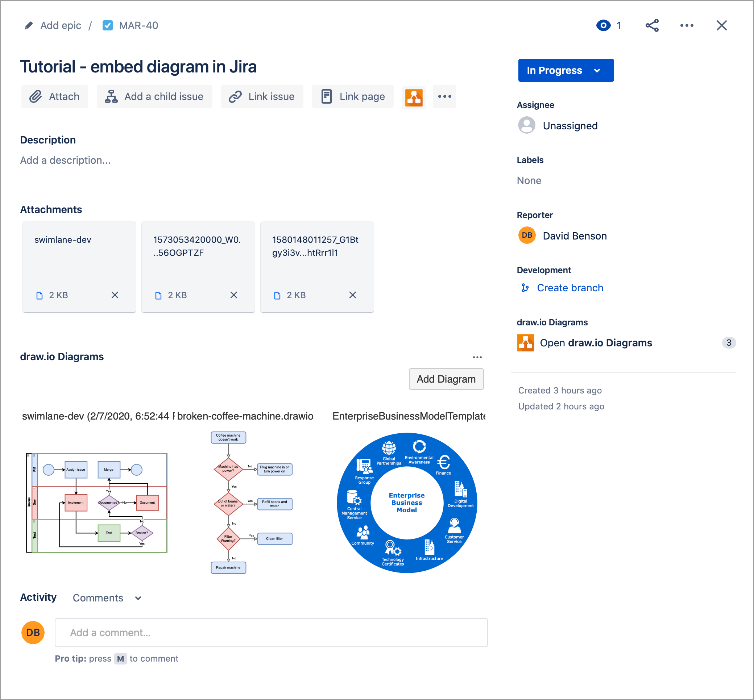This screenshot has height=700, width=754.
Task: Click the Add Diagram button
Action: [446, 379]
